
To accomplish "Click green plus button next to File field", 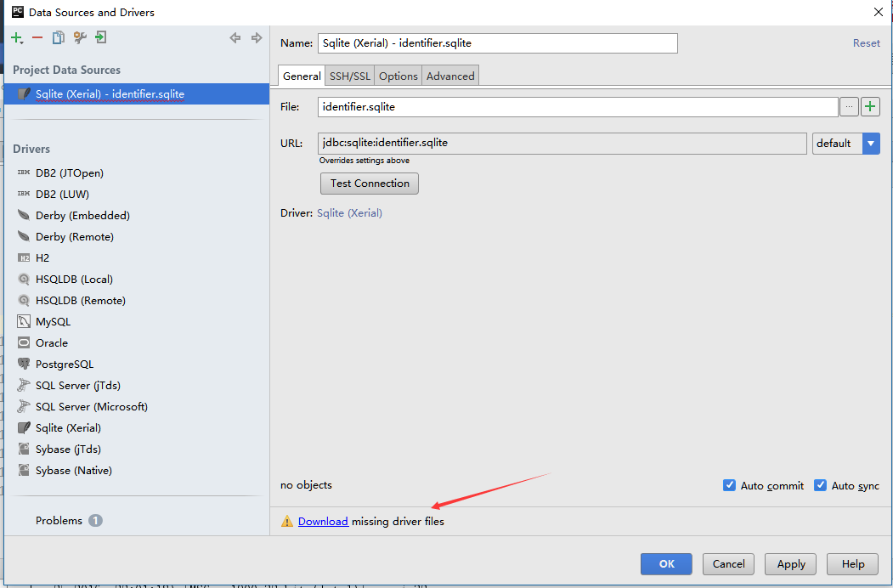I will [870, 106].
